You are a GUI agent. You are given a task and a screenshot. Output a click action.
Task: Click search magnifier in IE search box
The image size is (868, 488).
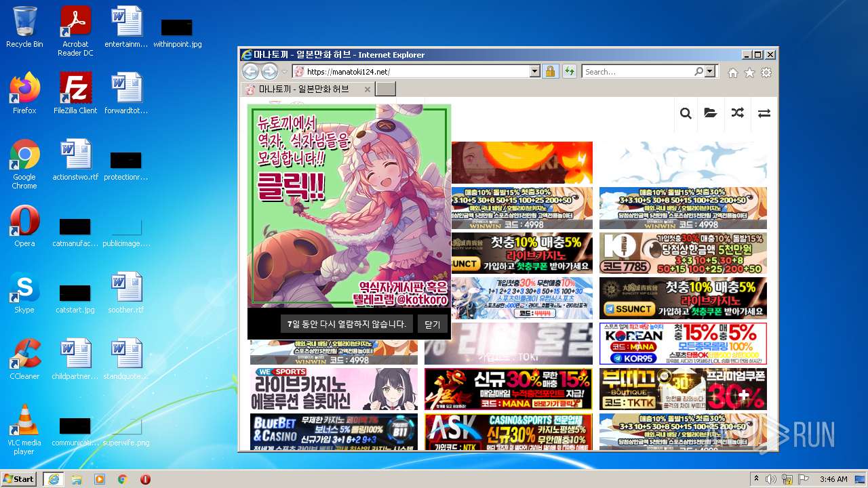coord(698,71)
